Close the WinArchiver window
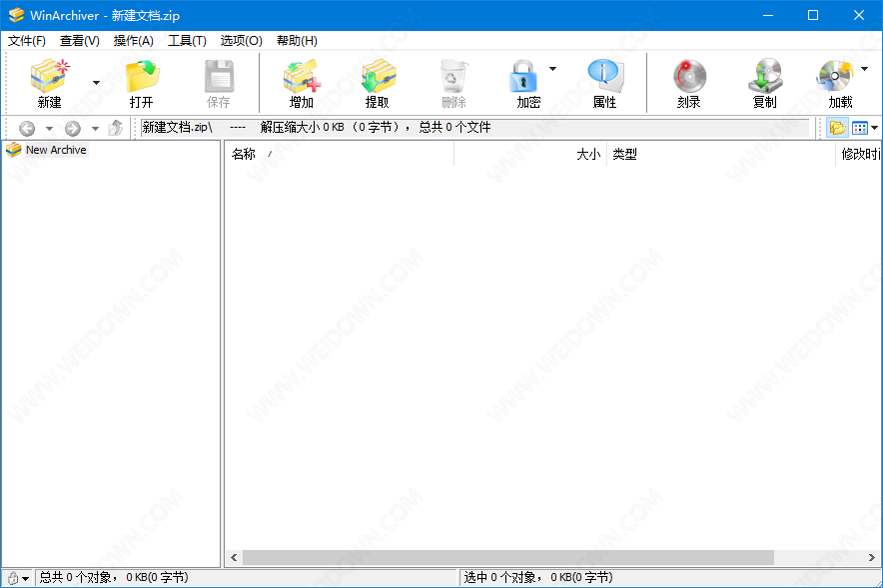Viewport: 883px width, 588px height. pyautogui.click(x=859, y=15)
